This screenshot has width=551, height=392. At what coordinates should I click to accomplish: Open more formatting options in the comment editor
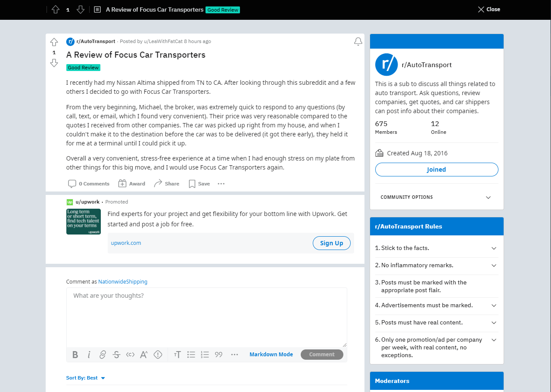tap(234, 355)
